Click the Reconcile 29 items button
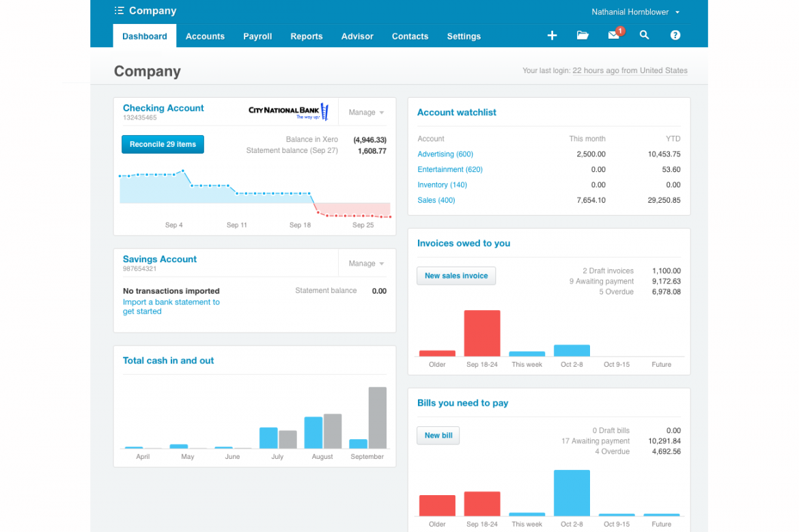The width and height of the screenshot is (799, 532). pos(163,144)
